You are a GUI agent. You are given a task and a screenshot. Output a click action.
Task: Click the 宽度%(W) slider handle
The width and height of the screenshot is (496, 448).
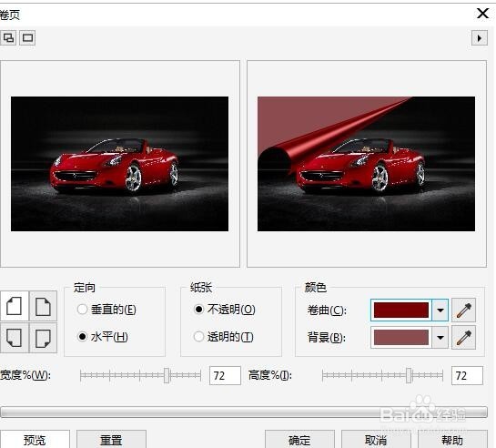(x=167, y=375)
